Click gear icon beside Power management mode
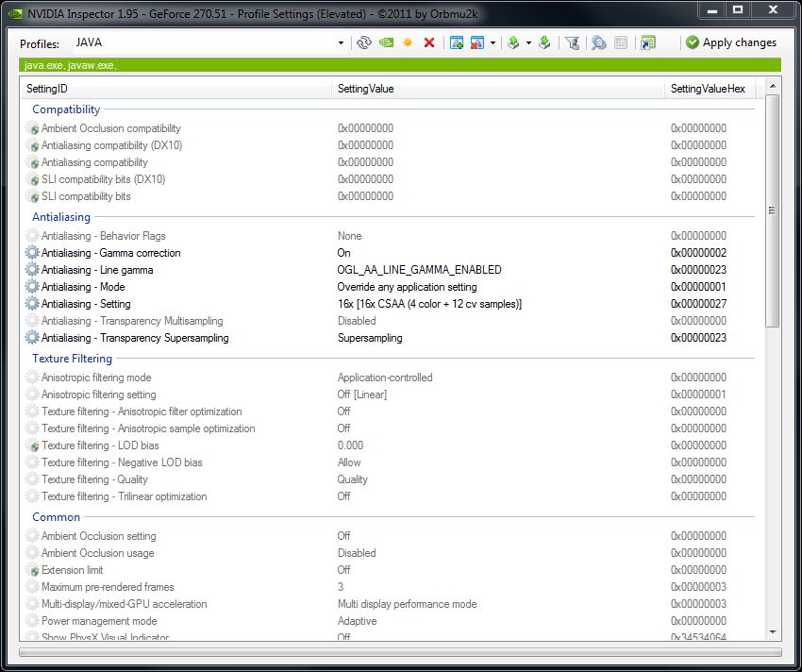 (32, 621)
